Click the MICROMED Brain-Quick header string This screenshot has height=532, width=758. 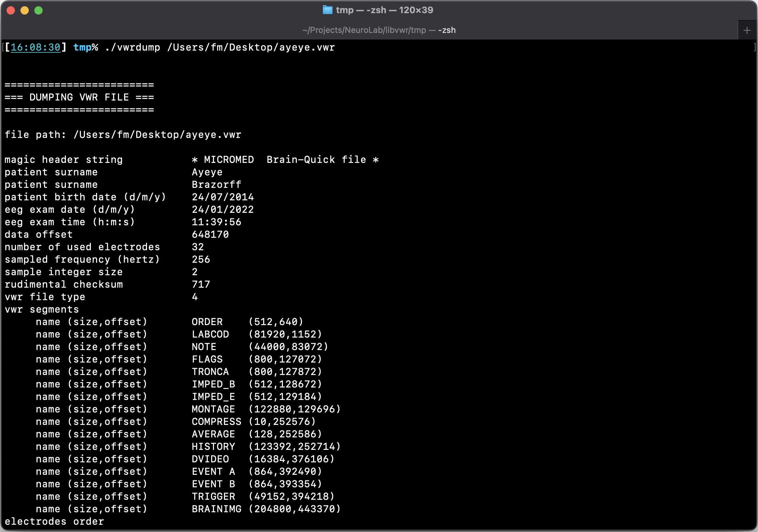coord(285,160)
